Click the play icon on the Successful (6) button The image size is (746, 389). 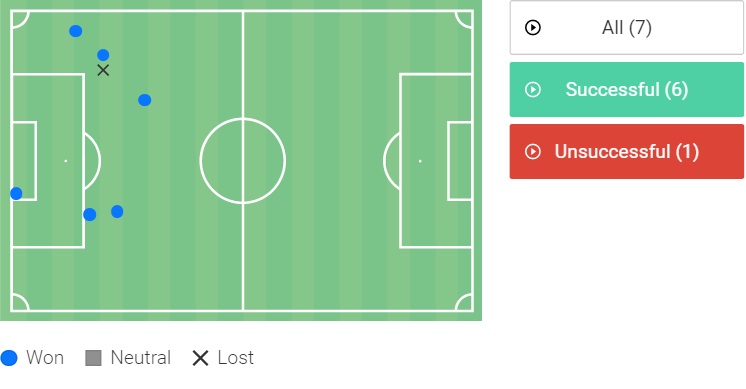532,89
